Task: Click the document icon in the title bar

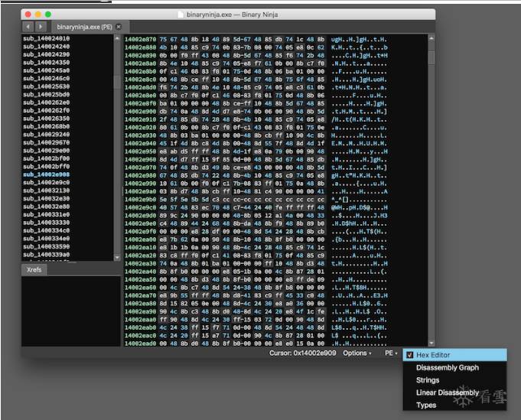Action: click(181, 15)
